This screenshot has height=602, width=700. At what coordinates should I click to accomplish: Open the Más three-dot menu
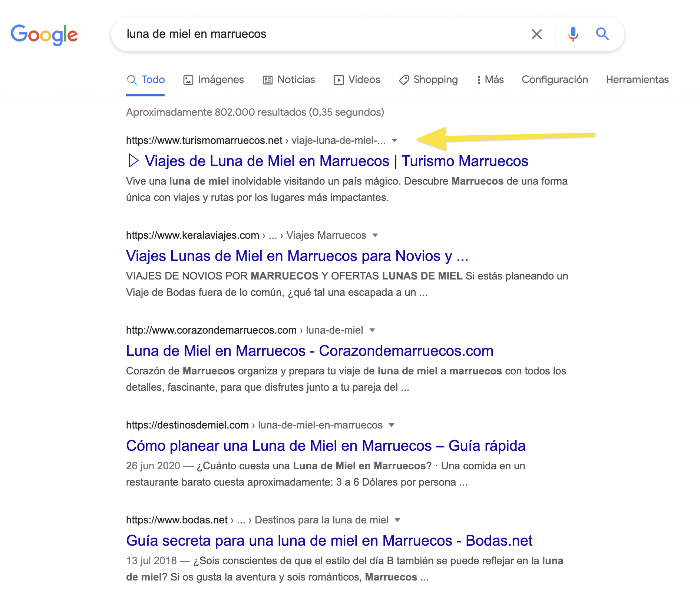(490, 80)
